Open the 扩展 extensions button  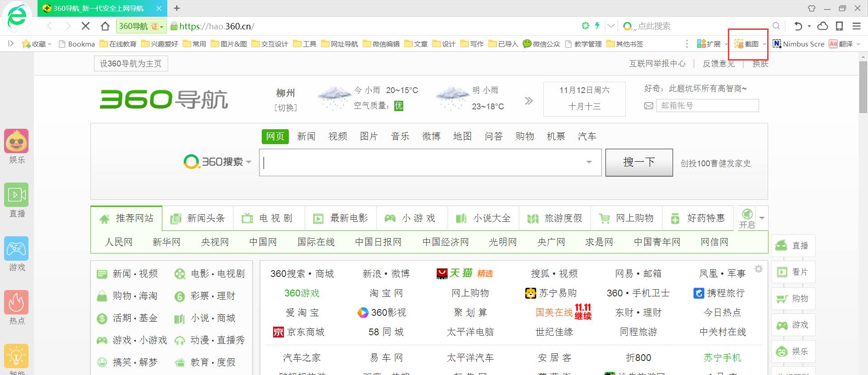point(709,44)
